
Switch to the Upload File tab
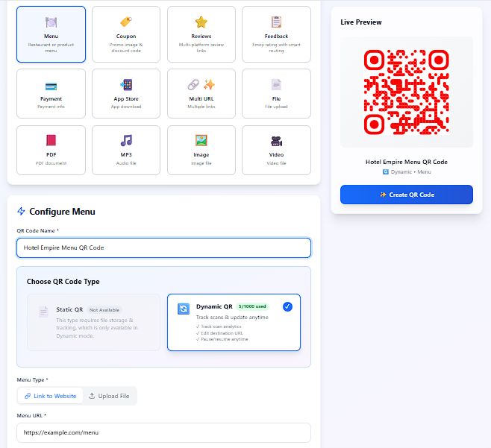[x=109, y=396]
